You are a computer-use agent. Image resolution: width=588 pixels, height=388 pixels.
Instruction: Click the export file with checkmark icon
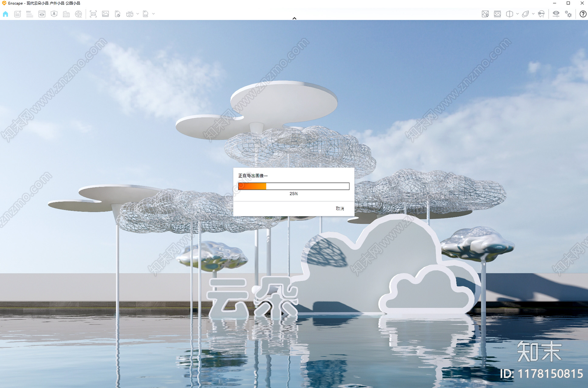click(118, 14)
